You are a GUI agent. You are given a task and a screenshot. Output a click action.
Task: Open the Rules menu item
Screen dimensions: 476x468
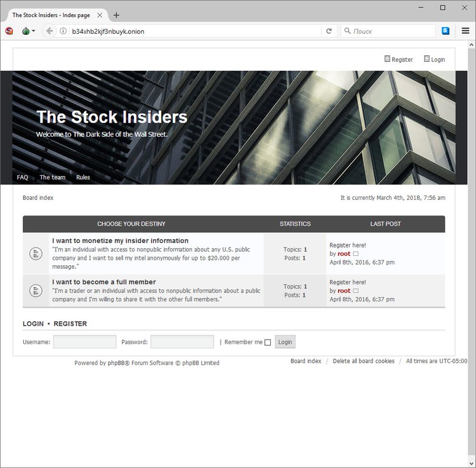83,177
